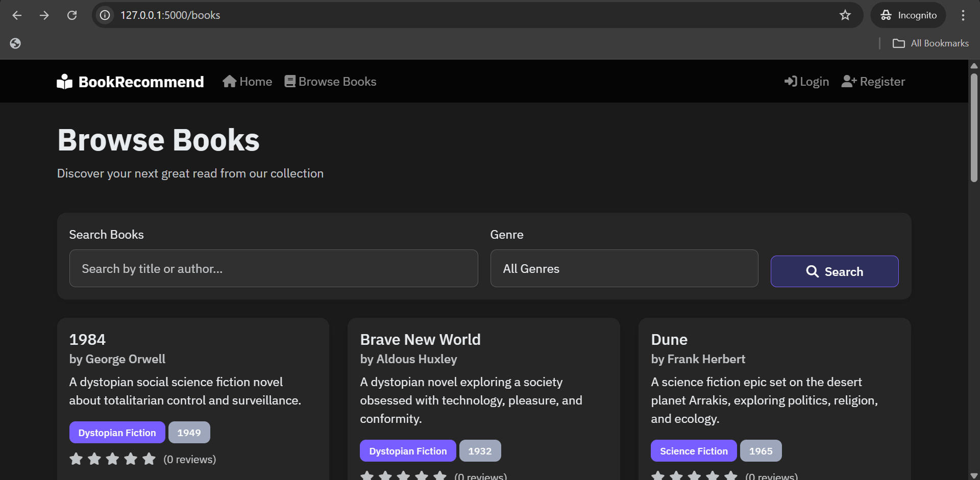The width and height of the screenshot is (980, 480).
Task: Click the Browse Books book icon
Action: 290,82
